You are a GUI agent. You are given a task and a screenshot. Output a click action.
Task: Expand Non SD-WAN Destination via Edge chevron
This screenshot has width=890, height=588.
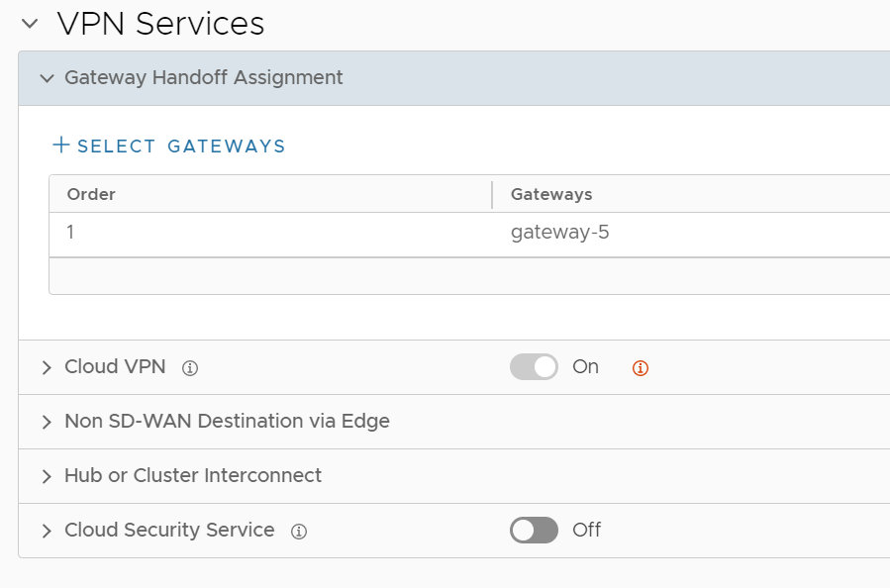[x=47, y=423]
